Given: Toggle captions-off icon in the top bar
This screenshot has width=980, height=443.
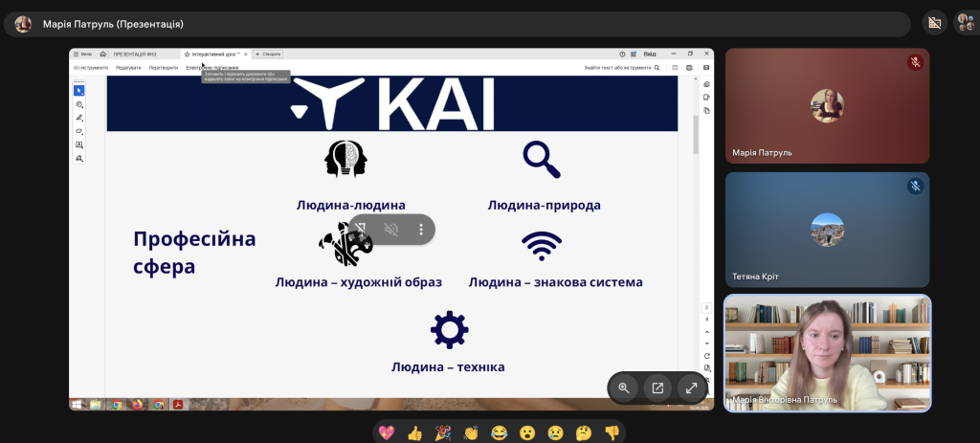Looking at the screenshot, I should [x=935, y=23].
